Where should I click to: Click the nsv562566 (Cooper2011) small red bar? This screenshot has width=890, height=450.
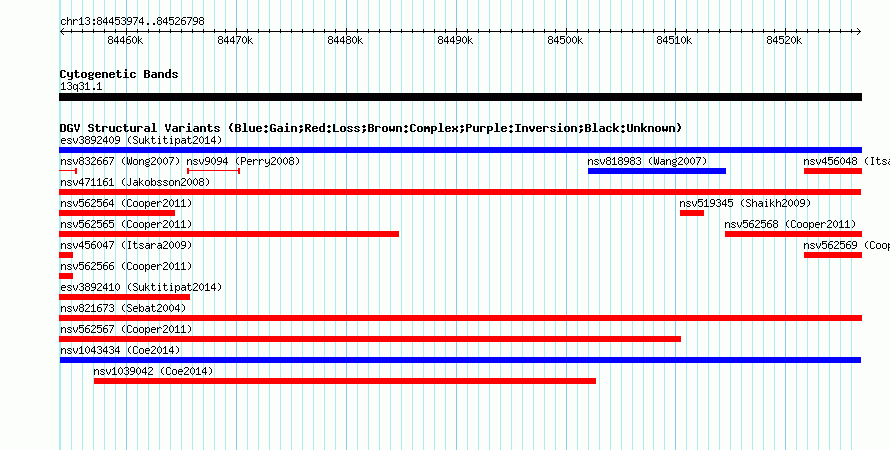click(x=66, y=276)
